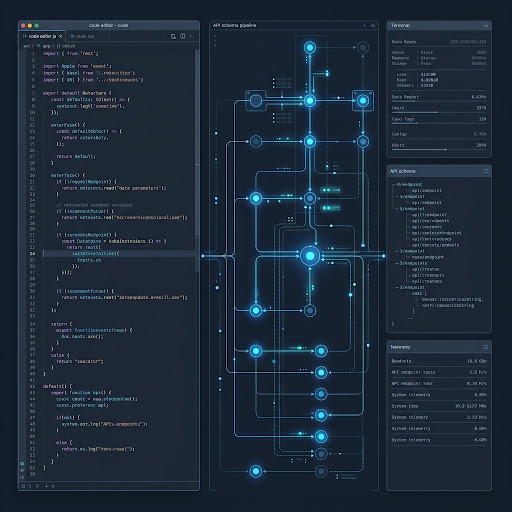
Task: Click the Users progress bar in Terminal panel
Action: click(x=439, y=112)
